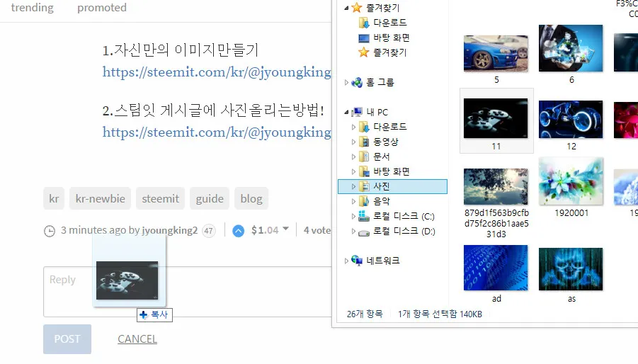638x364 pixels.
Task: Click the 로컬 디스크 (C:) drive icon
Action: [x=363, y=216]
